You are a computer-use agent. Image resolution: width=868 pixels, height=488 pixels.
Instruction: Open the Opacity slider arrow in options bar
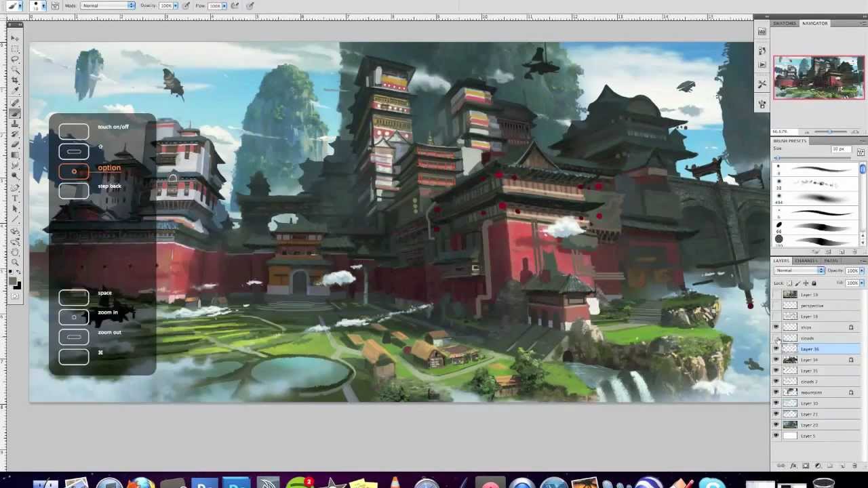point(176,5)
